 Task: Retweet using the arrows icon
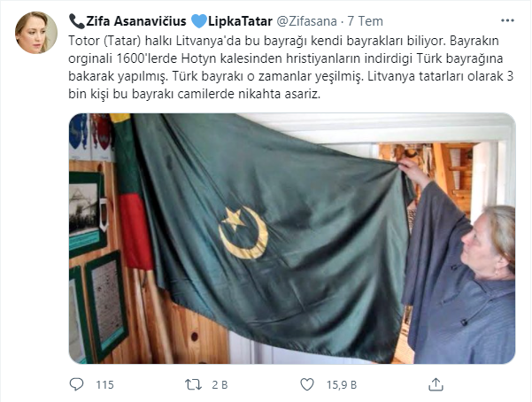click(x=193, y=384)
